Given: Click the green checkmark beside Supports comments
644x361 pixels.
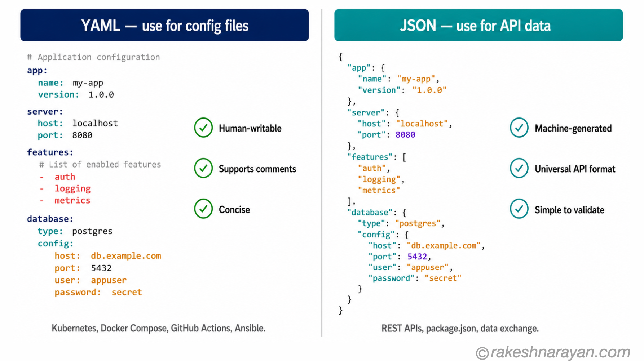Looking at the screenshot, I should (x=203, y=168).
